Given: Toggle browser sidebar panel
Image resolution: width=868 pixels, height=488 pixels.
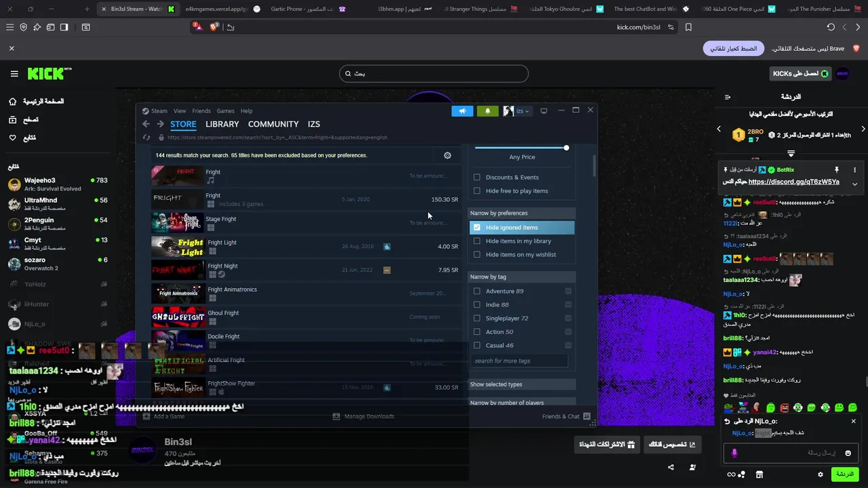Looking at the screenshot, I should click(64, 27).
